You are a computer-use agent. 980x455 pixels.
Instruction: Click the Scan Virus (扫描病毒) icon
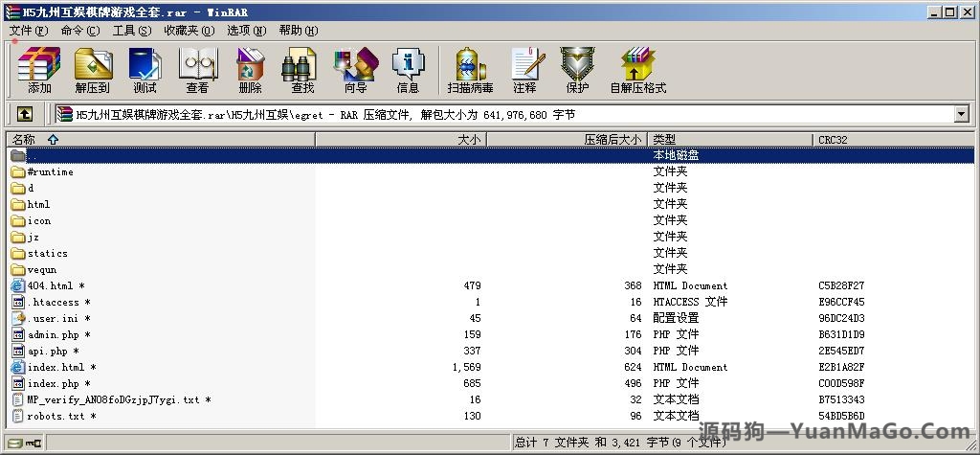coord(471,70)
